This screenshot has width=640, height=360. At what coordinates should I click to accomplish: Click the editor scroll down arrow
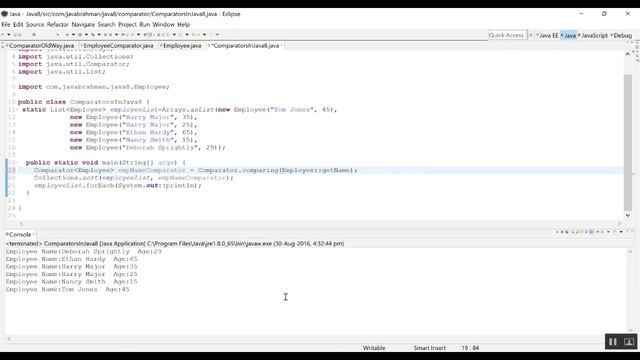628,216
